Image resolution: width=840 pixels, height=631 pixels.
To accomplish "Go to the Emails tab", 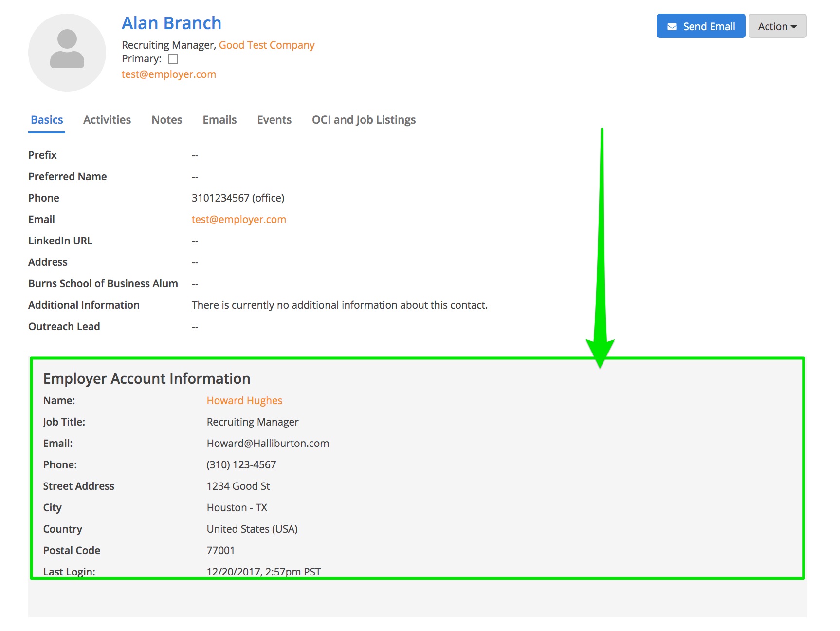I will tap(219, 120).
